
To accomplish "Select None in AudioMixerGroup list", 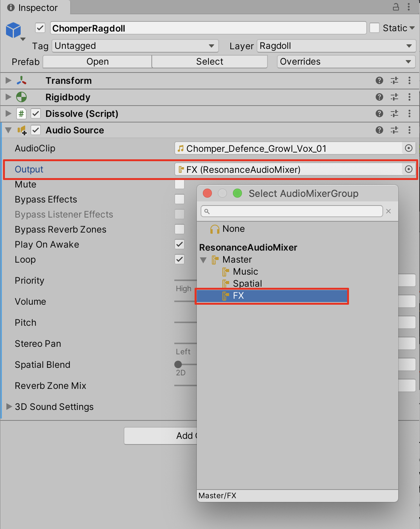I will click(233, 229).
